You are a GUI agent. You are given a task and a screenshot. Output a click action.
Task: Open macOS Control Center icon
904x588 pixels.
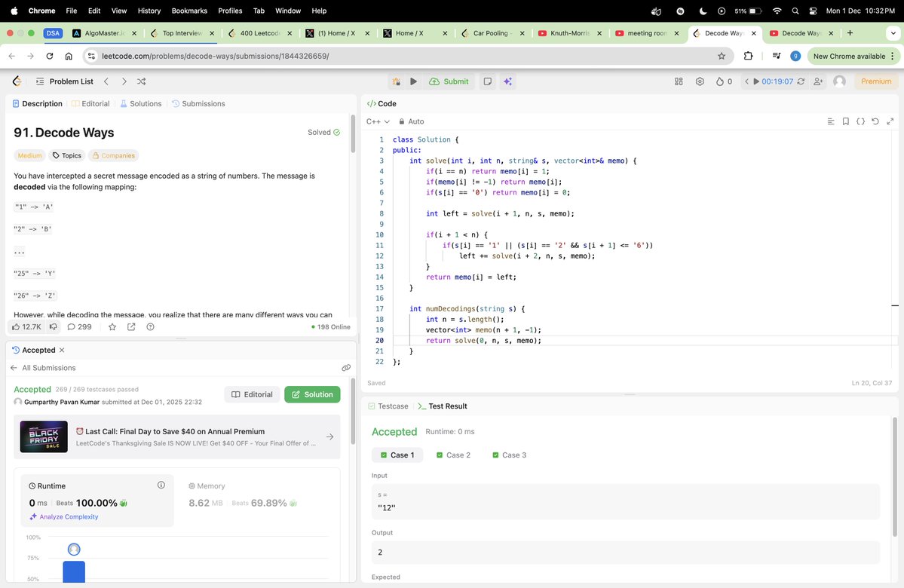pyautogui.click(x=813, y=11)
